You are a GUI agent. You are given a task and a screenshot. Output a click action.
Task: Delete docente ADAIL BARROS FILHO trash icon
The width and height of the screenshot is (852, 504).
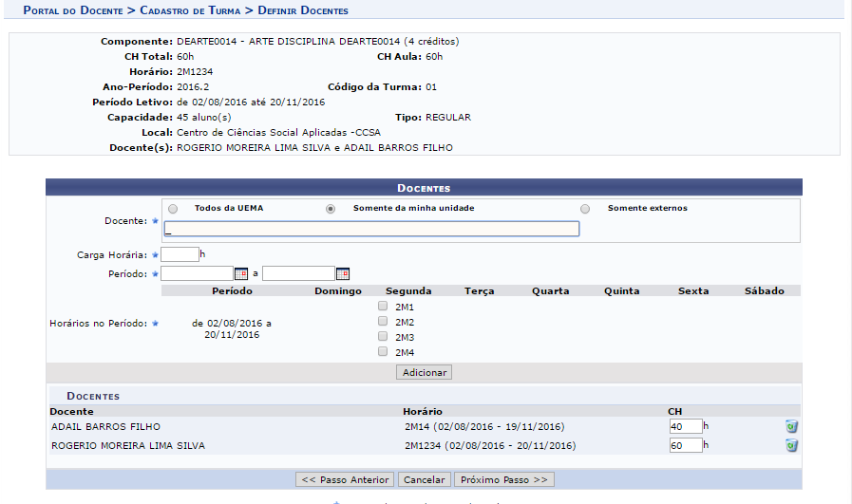(x=792, y=426)
